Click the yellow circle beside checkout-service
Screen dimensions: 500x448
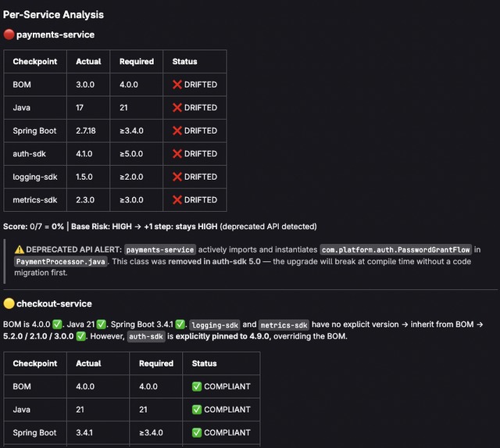point(9,303)
